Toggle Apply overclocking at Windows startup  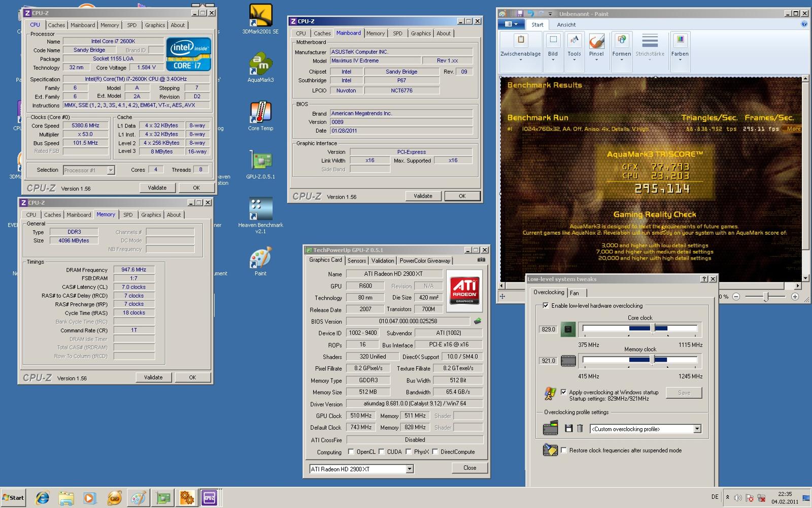[x=563, y=392]
